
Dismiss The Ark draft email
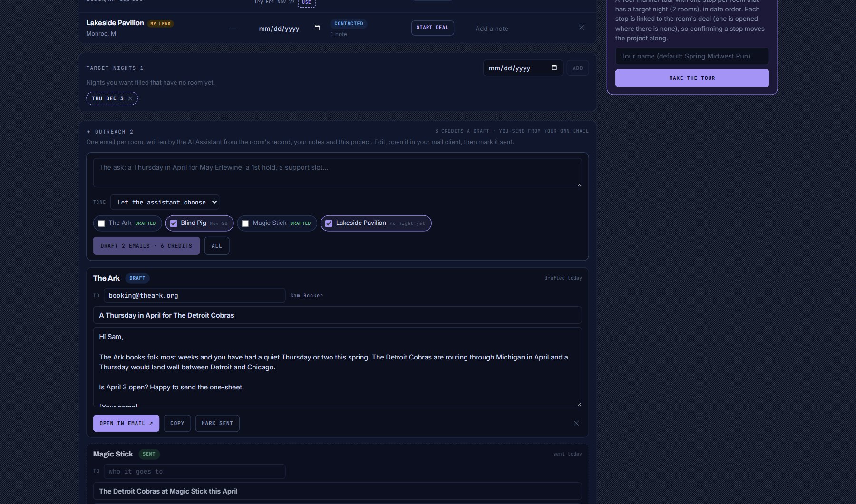point(576,423)
